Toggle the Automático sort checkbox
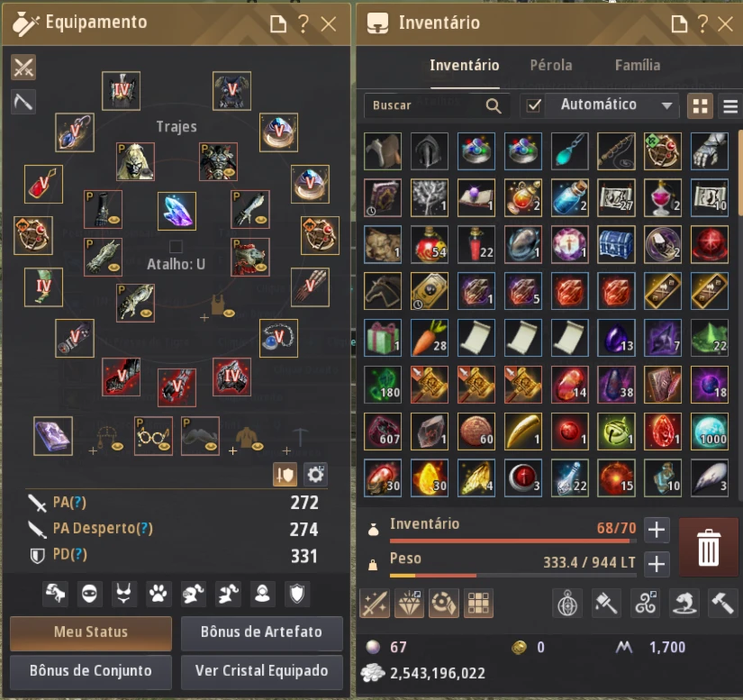Image resolution: width=743 pixels, height=700 pixels. pos(533,105)
